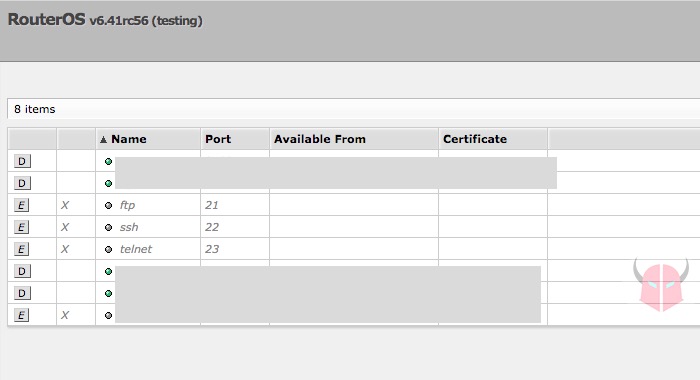Open the telnet service entry
The image size is (700, 380).
point(136,249)
